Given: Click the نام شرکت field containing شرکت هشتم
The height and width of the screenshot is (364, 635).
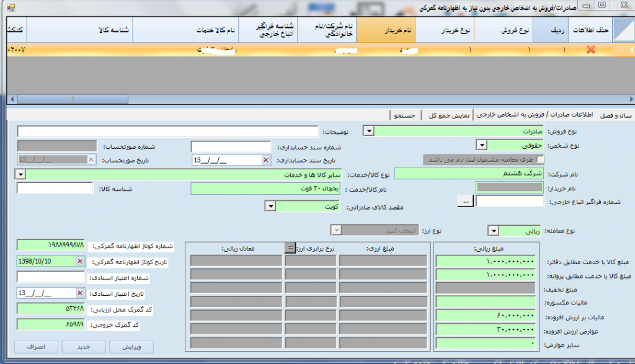Looking at the screenshot, I should pyautogui.click(x=469, y=173).
